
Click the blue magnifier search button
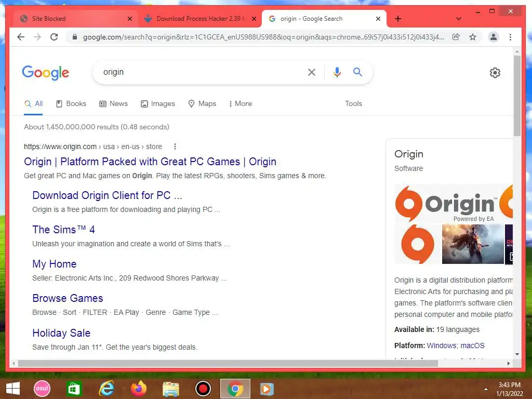click(x=357, y=72)
